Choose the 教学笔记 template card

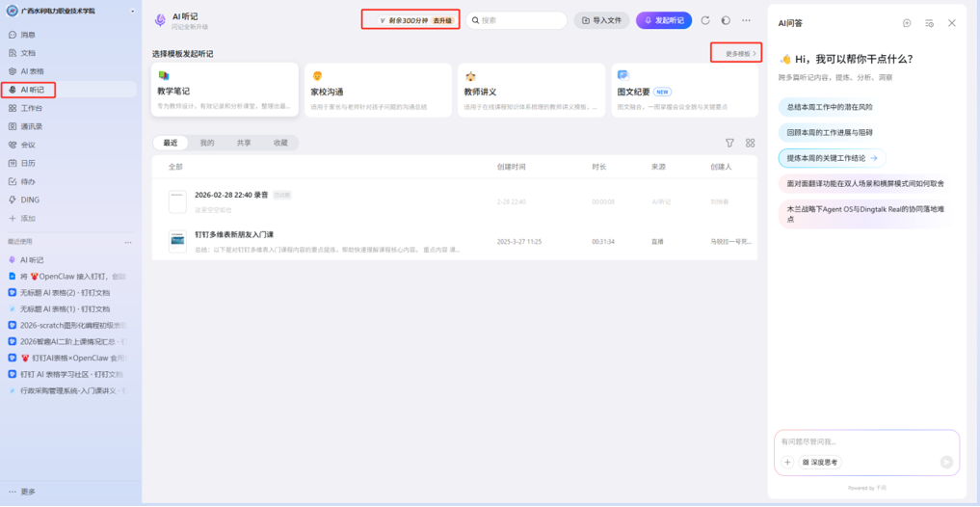[x=225, y=90]
